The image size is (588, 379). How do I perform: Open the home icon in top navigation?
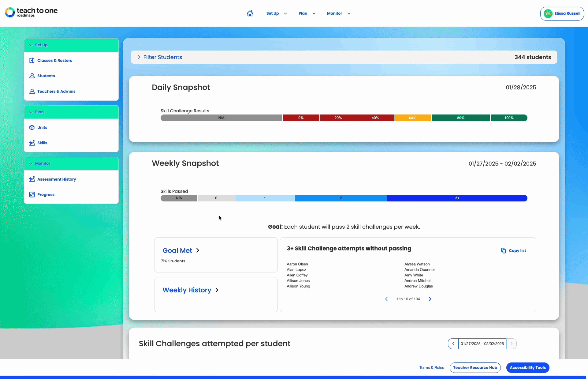point(250,13)
